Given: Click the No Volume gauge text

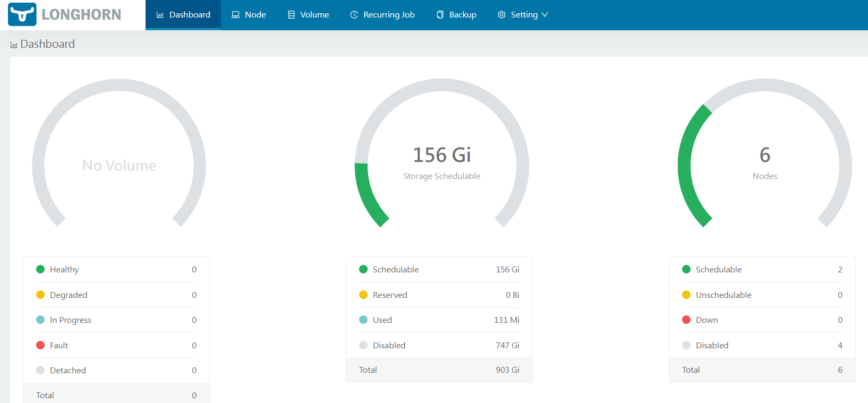Looking at the screenshot, I should [119, 165].
